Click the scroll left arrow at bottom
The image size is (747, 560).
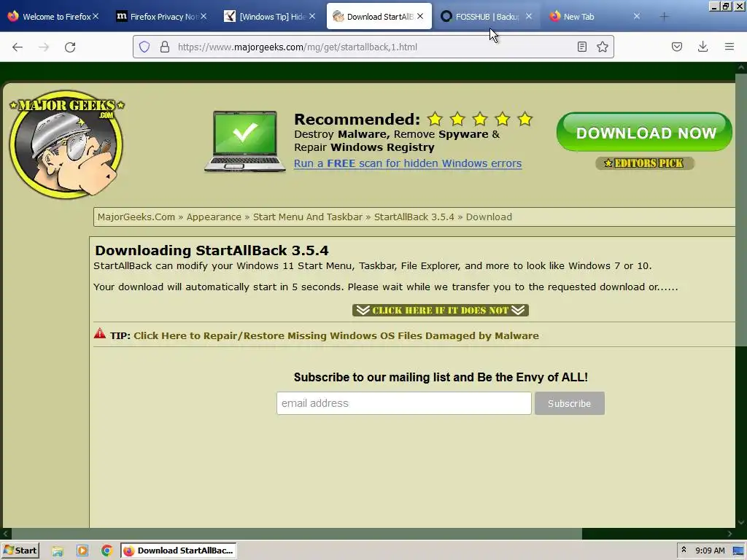coord(6,534)
